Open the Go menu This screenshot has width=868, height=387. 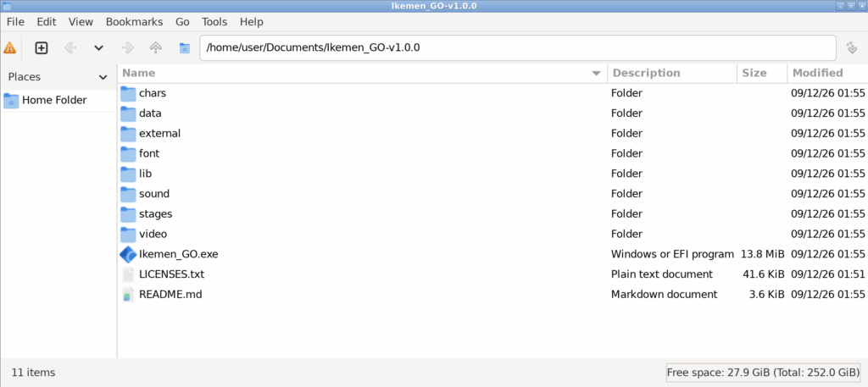tap(183, 22)
